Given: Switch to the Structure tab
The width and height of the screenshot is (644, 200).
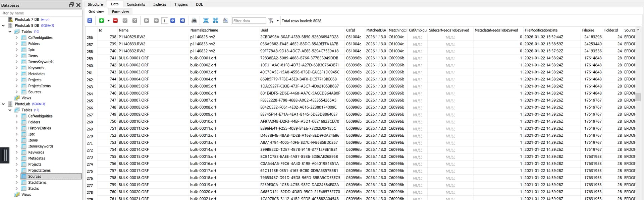Looking at the screenshot, I should (95, 4).
